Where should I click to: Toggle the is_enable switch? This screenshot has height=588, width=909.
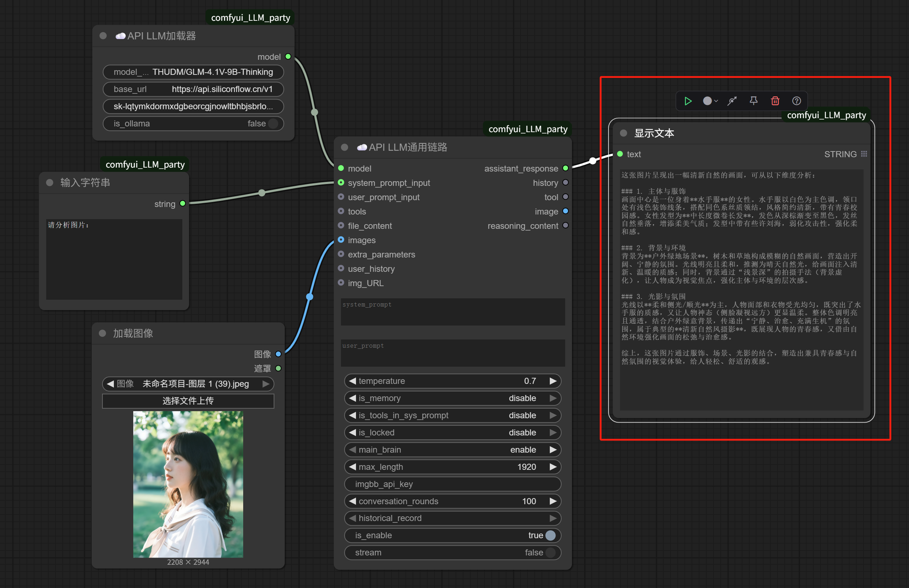tap(550, 535)
